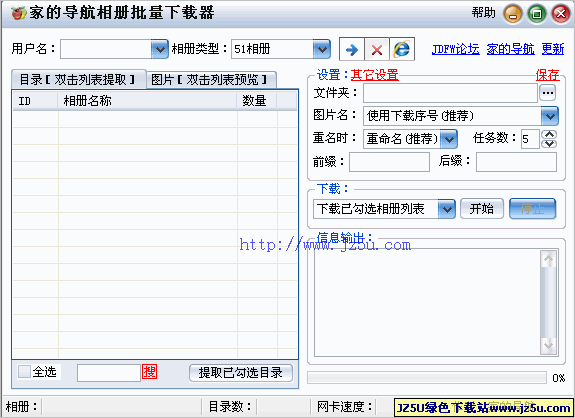Click the 停止 stop button

pos(532,209)
